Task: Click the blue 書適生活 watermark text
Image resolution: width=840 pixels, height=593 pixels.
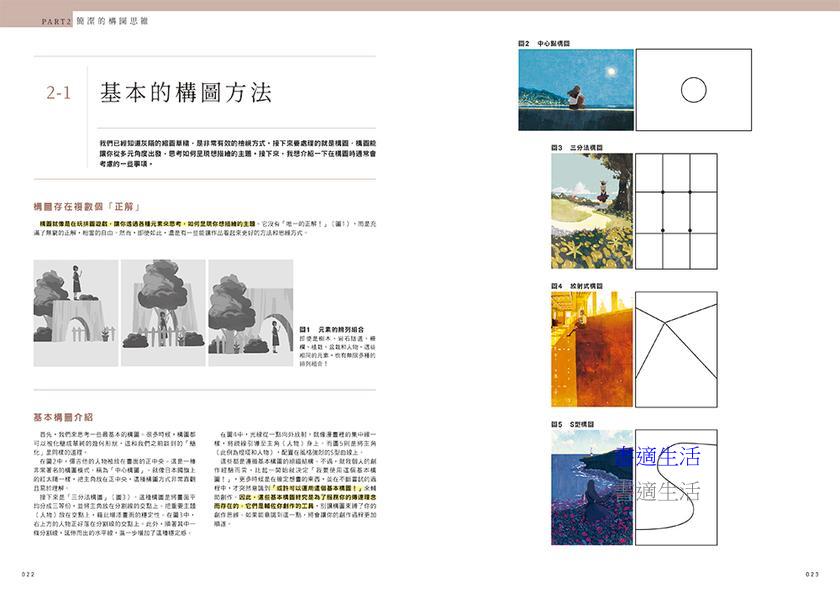Action: click(658, 458)
